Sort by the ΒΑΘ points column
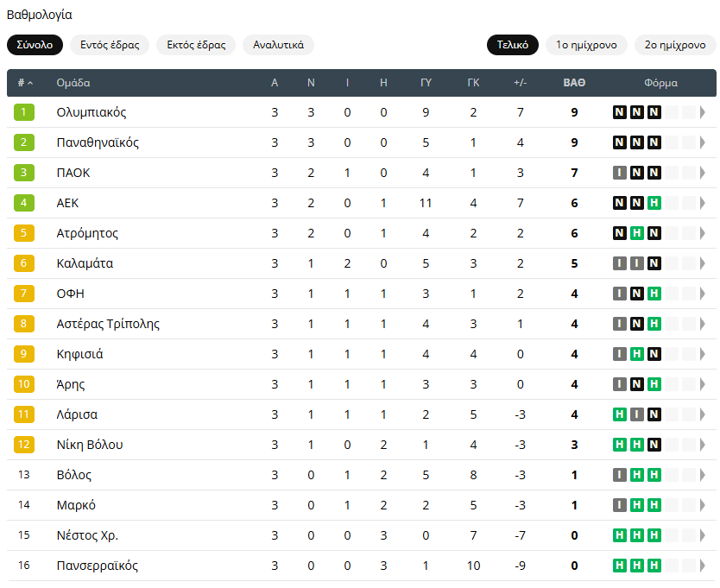 point(574,83)
